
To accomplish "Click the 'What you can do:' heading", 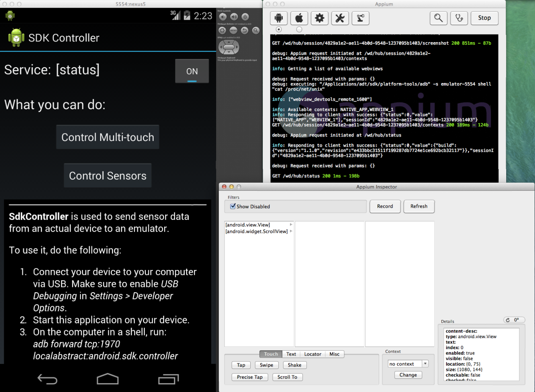I will [x=55, y=105].
